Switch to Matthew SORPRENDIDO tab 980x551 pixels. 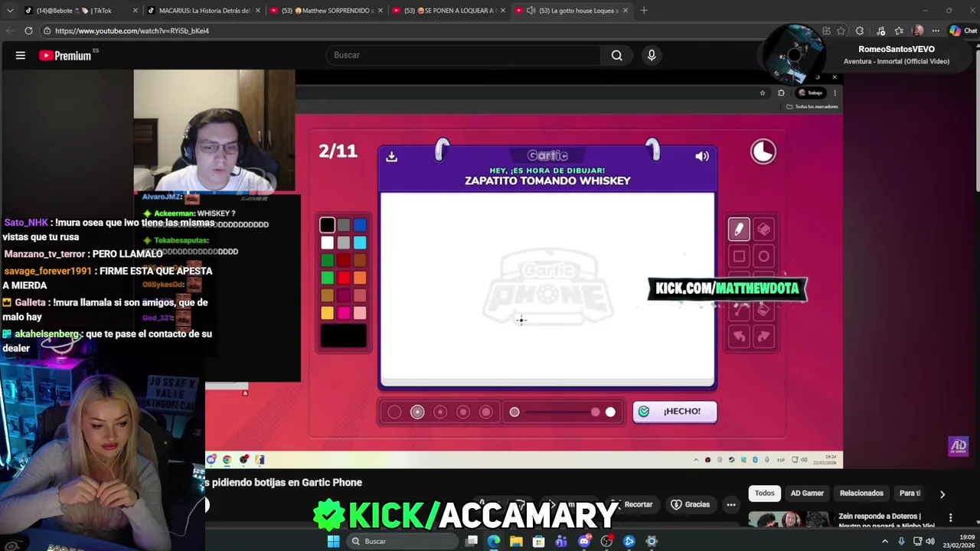pyautogui.click(x=327, y=11)
